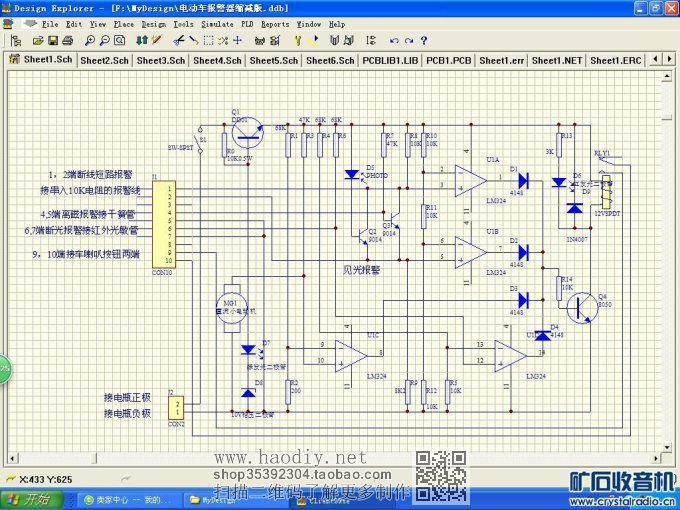The width and height of the screenshot is (680, 510).
Task: Click the Help question mark icon
Action: click(424, 41)
